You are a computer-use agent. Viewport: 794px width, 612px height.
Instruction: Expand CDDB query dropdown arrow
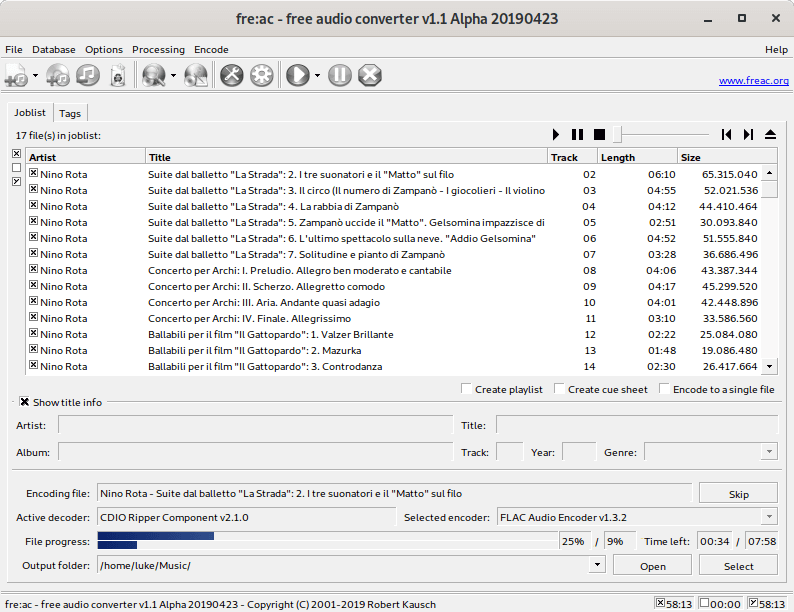click(173, 75)
